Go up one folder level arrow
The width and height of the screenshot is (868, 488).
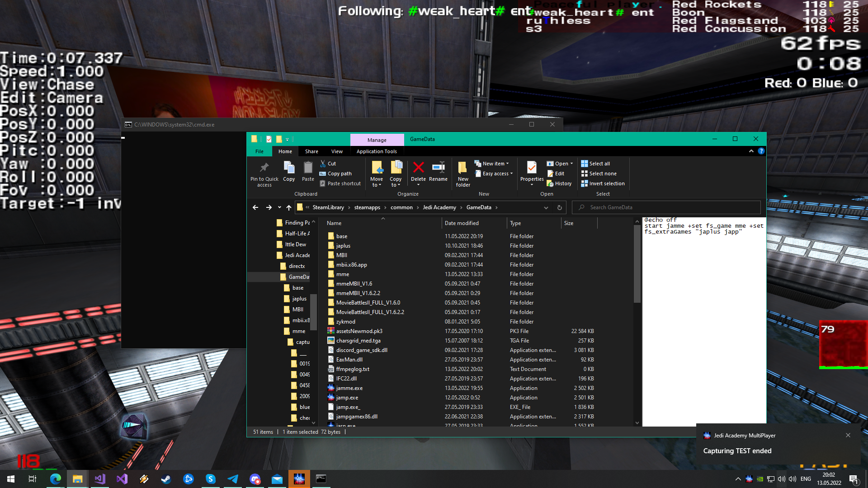[289, 207]
